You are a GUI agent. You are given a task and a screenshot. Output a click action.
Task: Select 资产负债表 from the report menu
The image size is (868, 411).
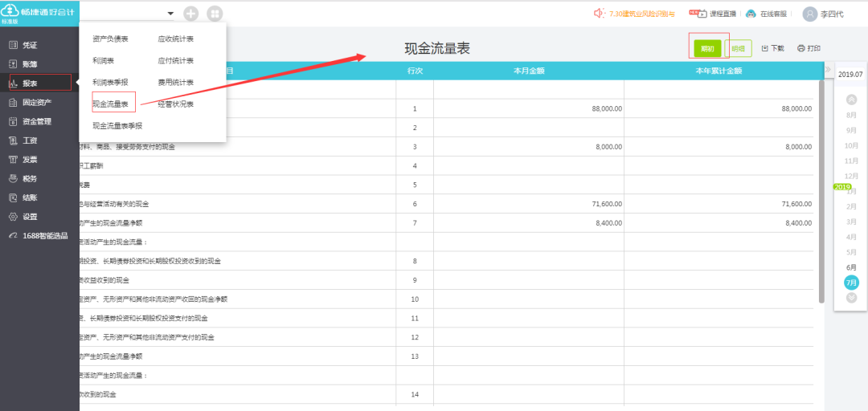click(x=111, y=39)
